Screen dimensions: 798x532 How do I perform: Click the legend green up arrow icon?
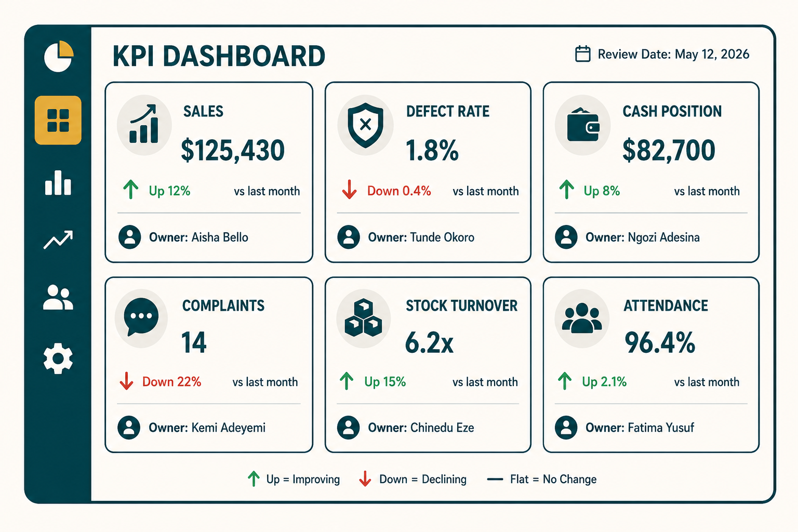tap(254, 478)
